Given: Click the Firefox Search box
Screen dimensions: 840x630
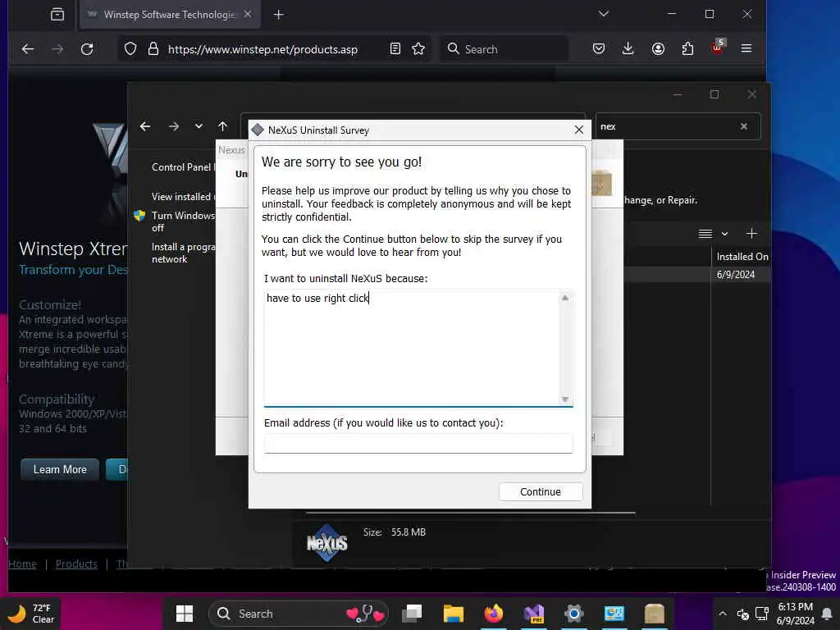Looking at the screenshot, I should point(504,49).
